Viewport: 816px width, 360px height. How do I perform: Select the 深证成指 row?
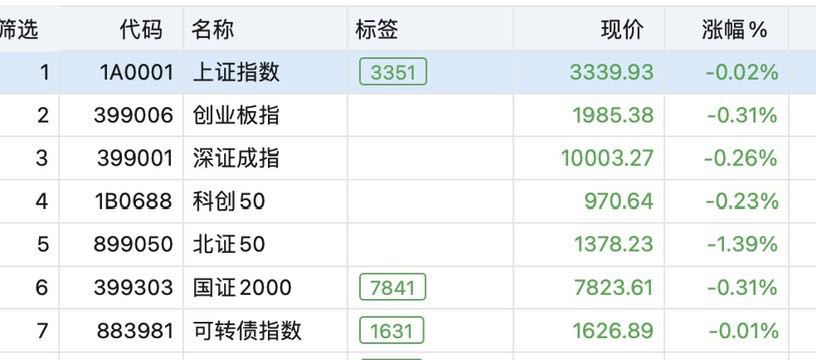408,158
